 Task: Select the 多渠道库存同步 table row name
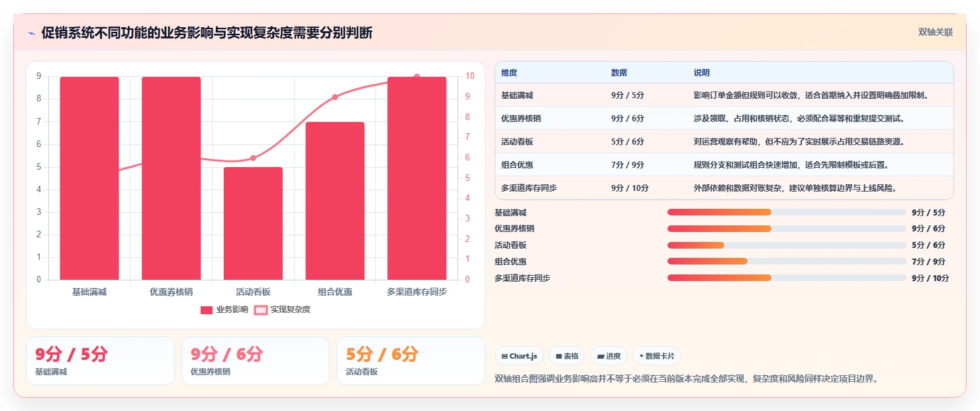point(529,188)
